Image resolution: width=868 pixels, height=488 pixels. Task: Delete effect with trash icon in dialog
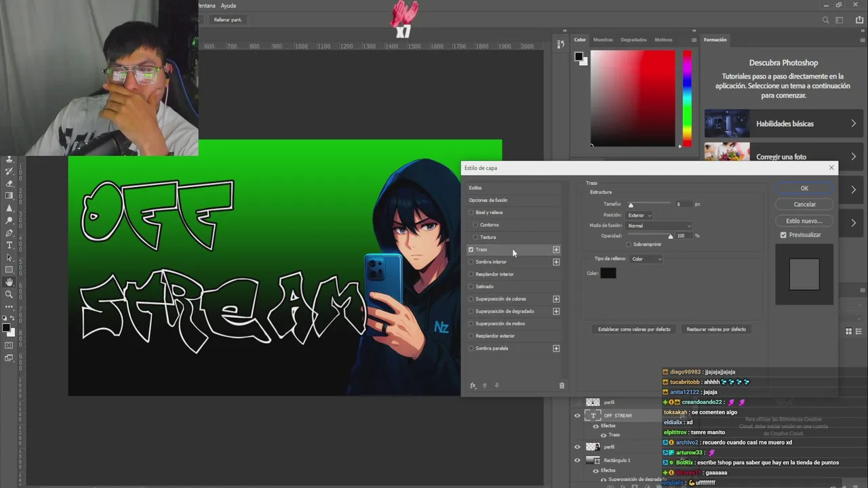(x=561, y=386)
